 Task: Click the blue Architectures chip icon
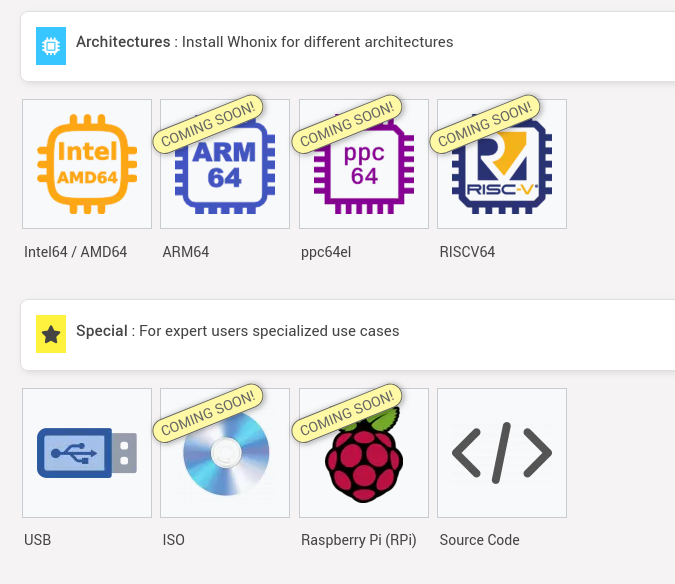point(51,46)
